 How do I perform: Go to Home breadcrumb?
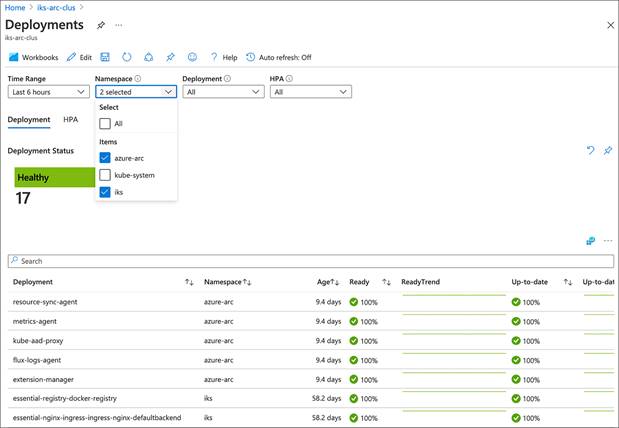click(x=15, y=8)
